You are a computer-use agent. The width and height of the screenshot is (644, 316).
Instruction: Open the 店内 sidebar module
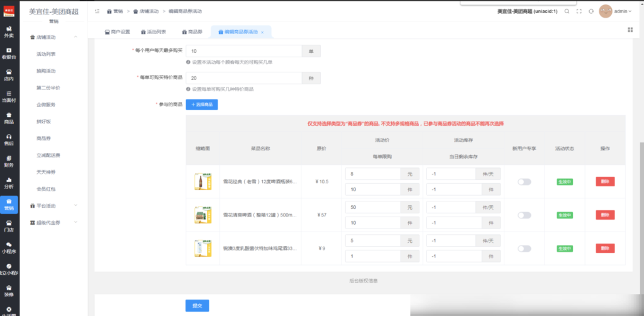coord(9,75)
